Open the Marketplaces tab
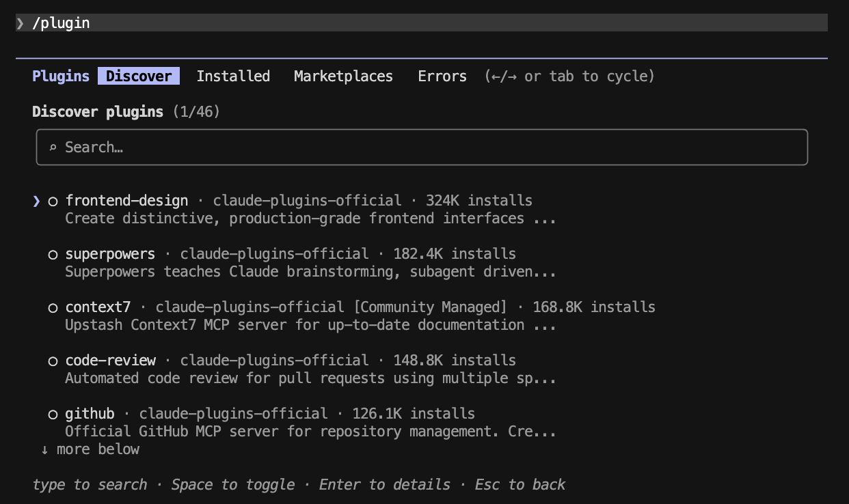The width and height of the screenshot is (849, 504). coord(343,76)
